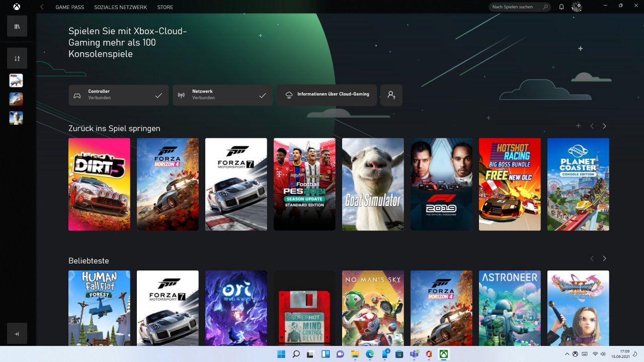Open DIRT 5 in recent games
The image size is (644, 362).
(99, 185)
